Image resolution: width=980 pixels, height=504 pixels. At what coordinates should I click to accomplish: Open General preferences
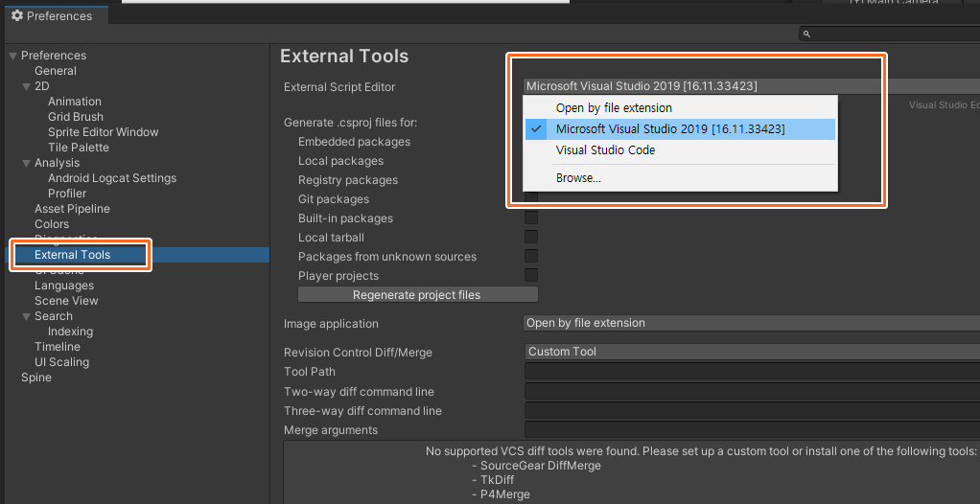(56, 71)
